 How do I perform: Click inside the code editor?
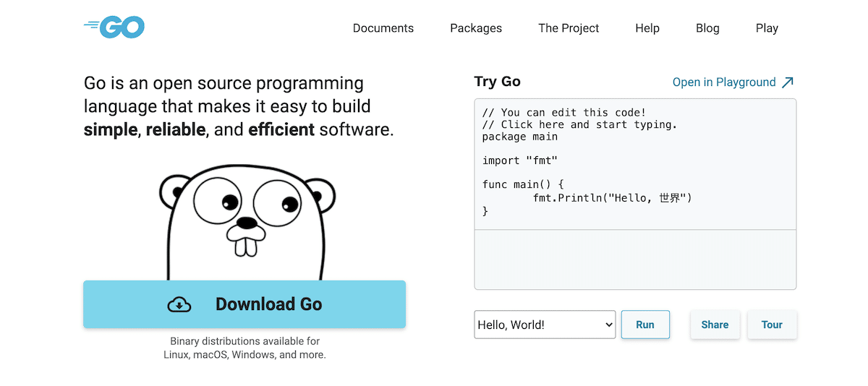(635, 164)
